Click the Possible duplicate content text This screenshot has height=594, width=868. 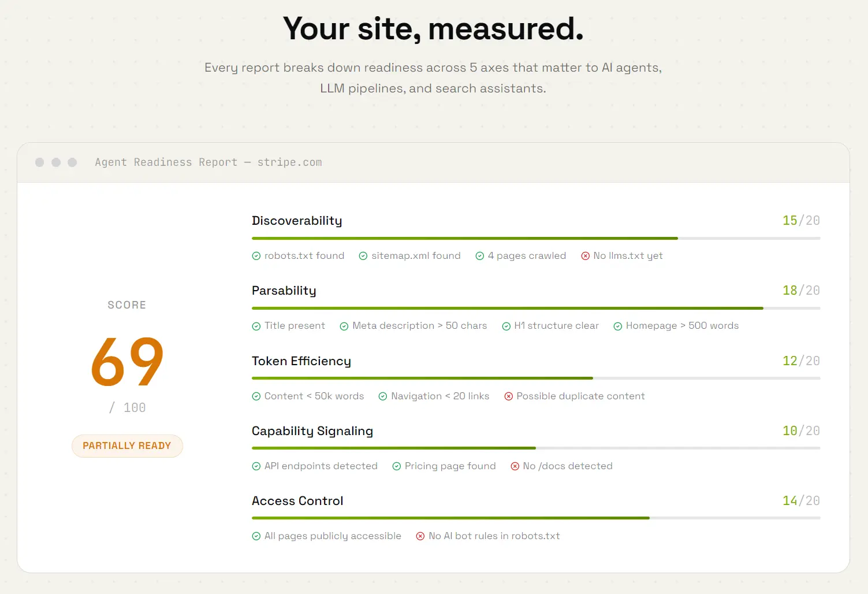580,396
